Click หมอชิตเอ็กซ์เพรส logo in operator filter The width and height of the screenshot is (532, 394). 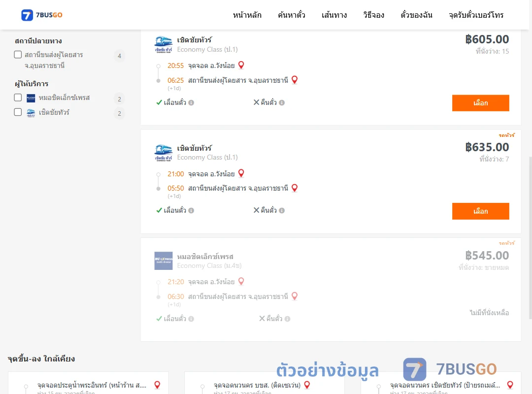(31, 98)
